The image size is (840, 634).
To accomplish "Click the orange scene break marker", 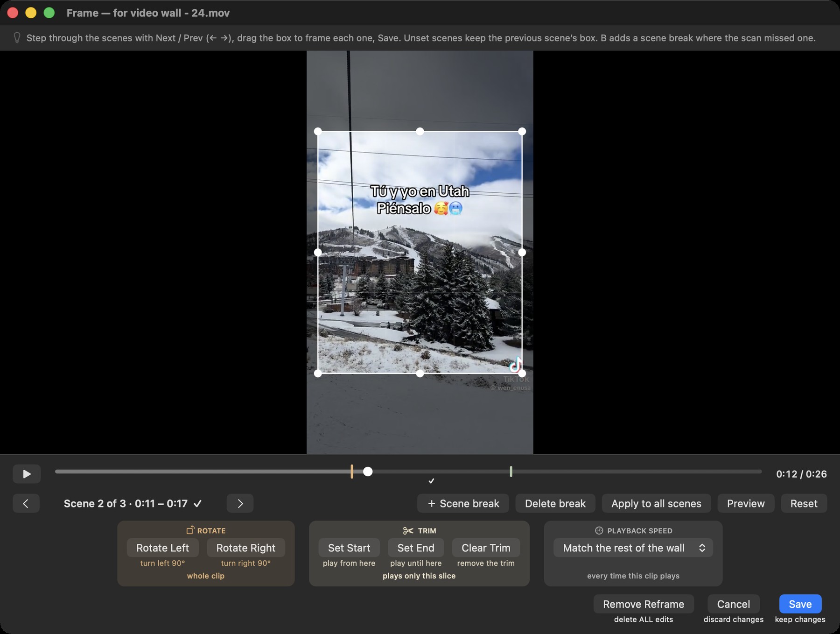I will click(x=352, y=472).
